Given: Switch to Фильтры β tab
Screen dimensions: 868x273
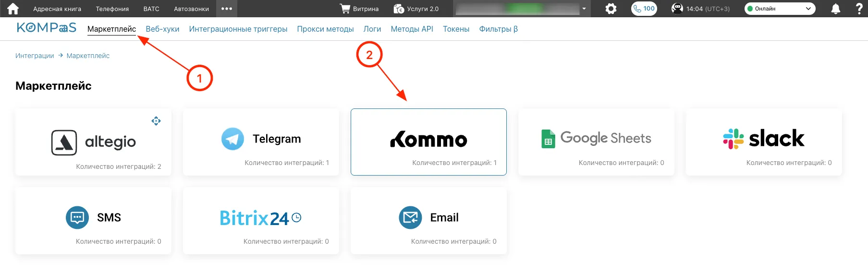Looking at the screenshot, I should coord(499,29).
